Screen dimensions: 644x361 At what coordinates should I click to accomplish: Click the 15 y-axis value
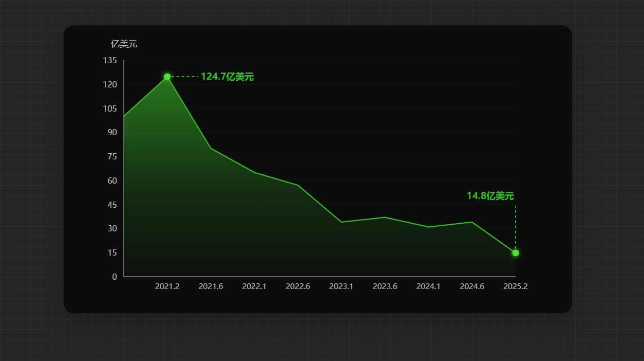pos(112,252)
